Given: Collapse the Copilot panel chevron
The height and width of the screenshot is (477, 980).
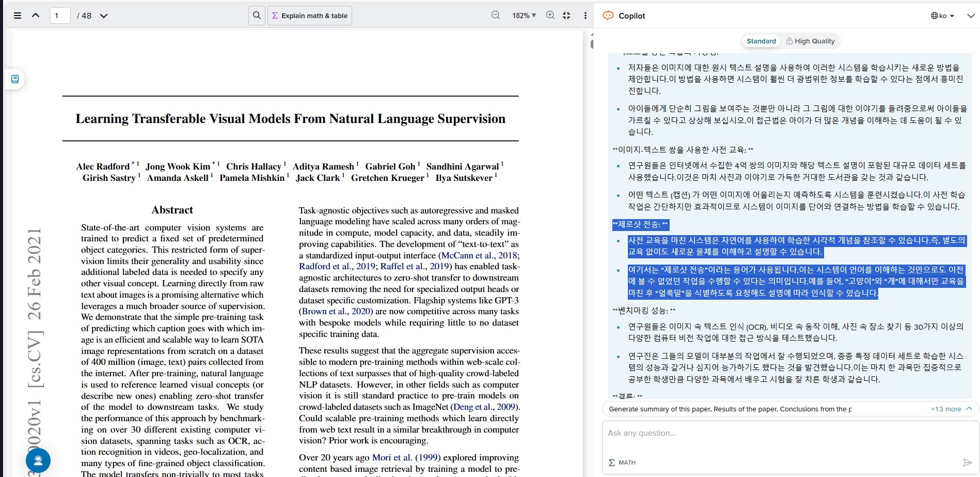Looking at the screenshot, I should tap(971, 16).
